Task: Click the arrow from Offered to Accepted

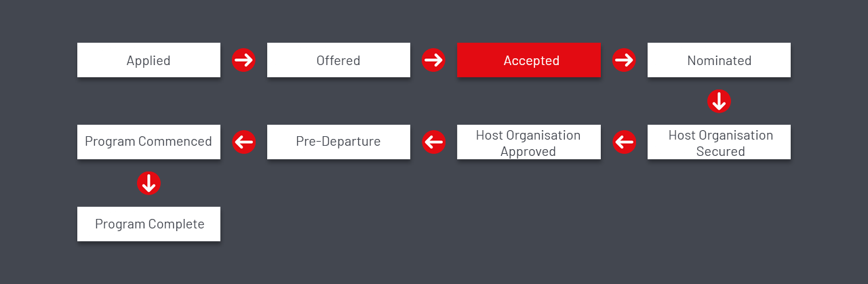Action: pos(433,60)
